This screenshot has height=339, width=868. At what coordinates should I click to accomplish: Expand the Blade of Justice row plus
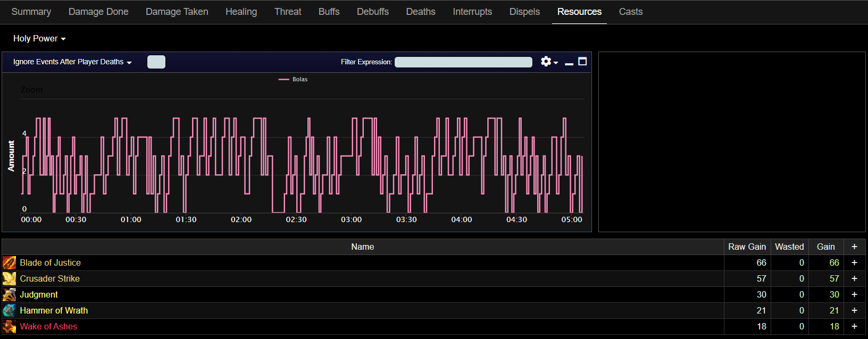point(854,262)
